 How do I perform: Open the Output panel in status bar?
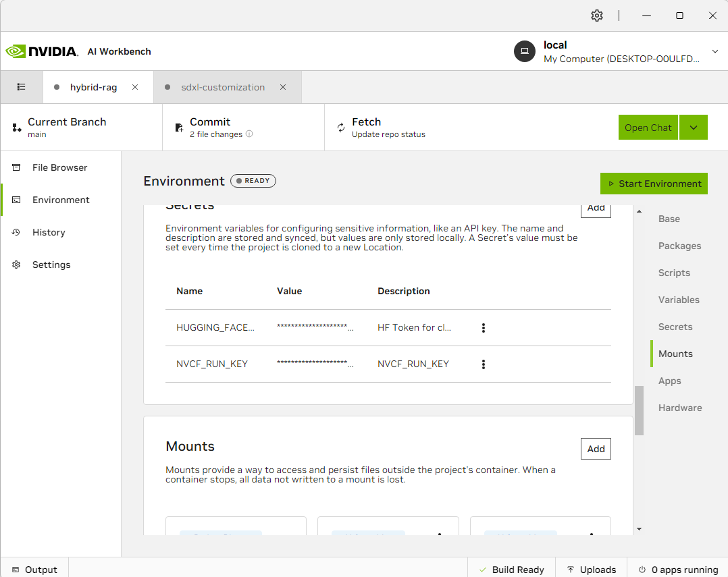coord(34,570)
